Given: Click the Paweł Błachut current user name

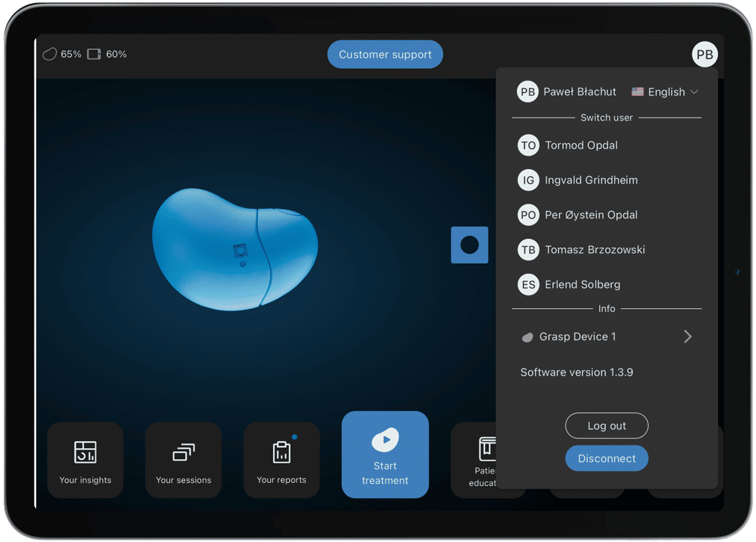Looking at the screenshot, I should (x=579, y=91).
